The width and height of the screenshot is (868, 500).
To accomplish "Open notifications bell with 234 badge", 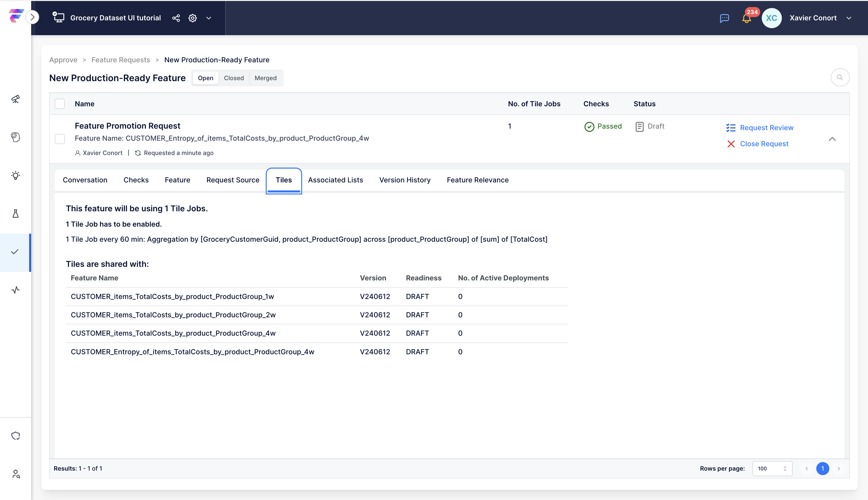I will 746,18.
